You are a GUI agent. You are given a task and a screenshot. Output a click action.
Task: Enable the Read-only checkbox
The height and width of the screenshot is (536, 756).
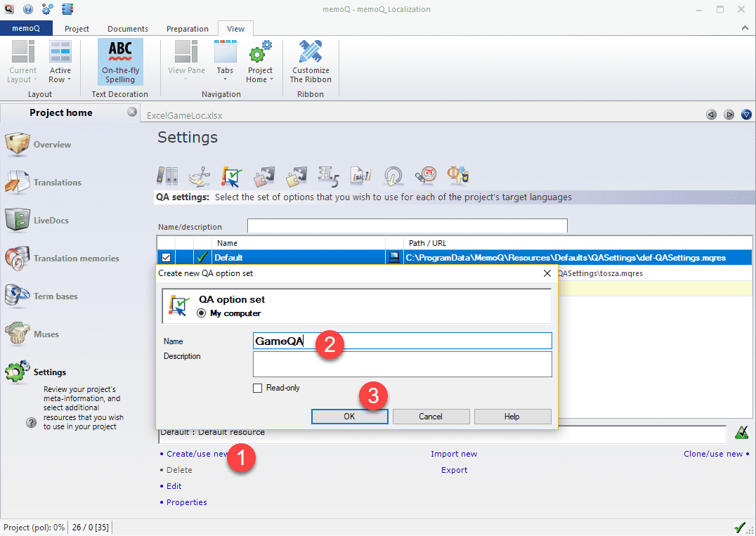pos(257,388)
